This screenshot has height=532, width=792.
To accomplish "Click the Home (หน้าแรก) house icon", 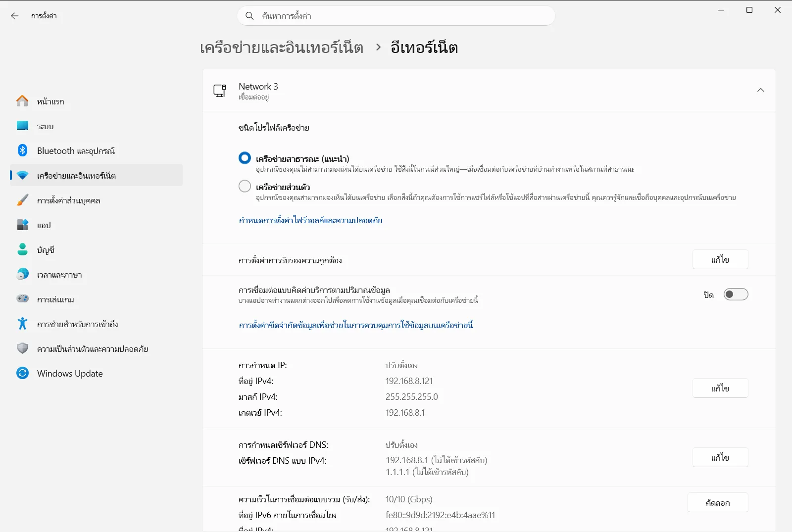I will pyautogui.click(x=22, y=101).
